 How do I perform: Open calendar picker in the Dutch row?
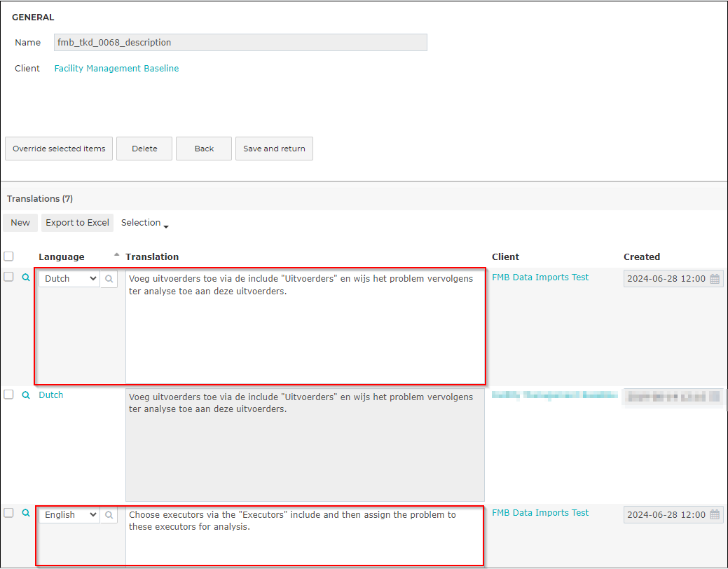(715, 279)
